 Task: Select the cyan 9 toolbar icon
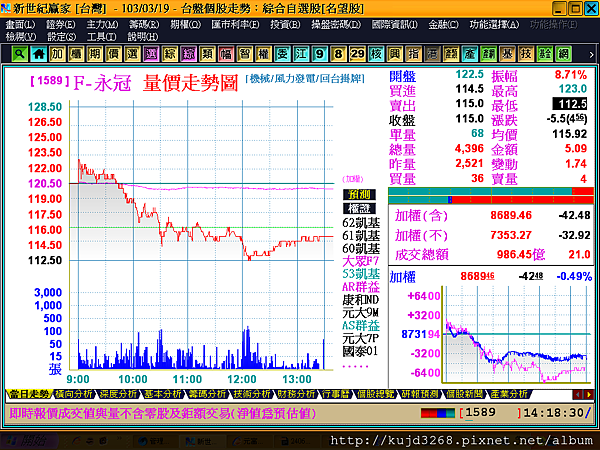point(320,54)
